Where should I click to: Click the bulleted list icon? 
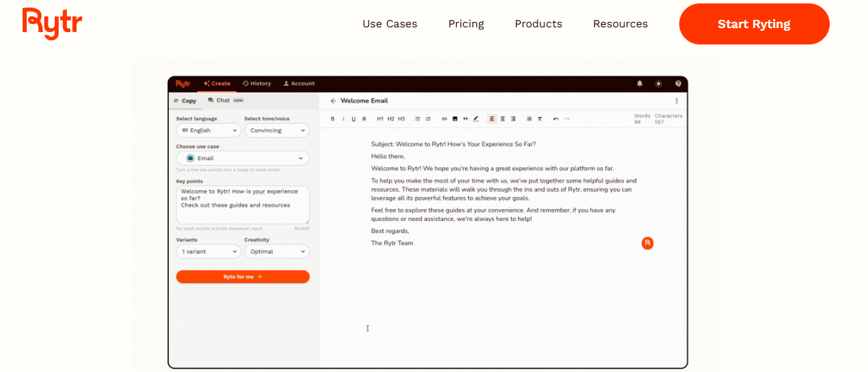pos(418,119)
